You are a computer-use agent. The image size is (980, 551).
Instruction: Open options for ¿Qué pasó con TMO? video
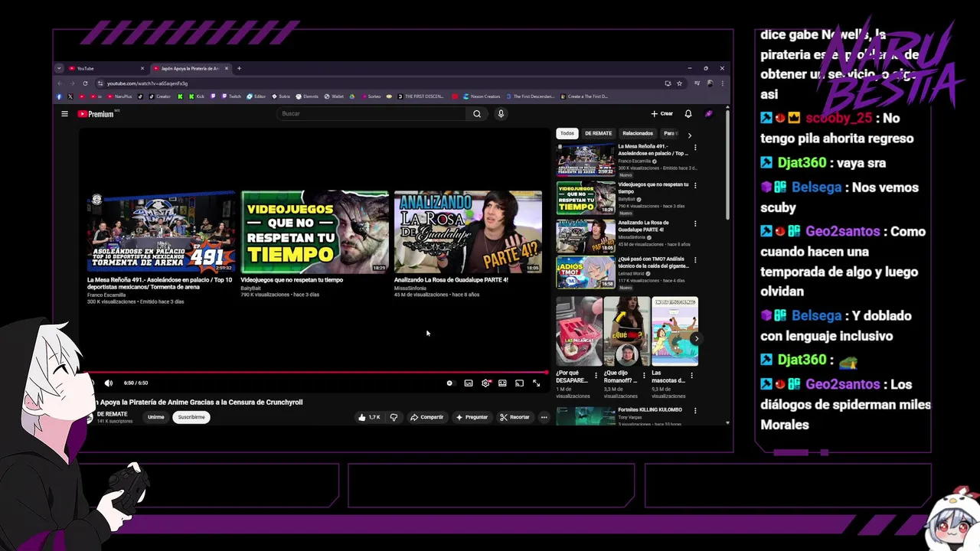coord(695,260)
